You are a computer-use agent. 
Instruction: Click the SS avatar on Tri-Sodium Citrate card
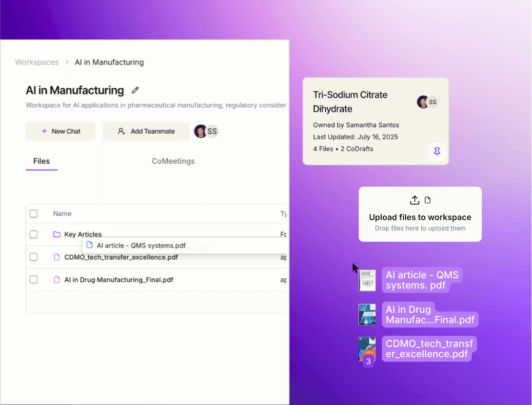pyautogui.click(x=433, y=102)
